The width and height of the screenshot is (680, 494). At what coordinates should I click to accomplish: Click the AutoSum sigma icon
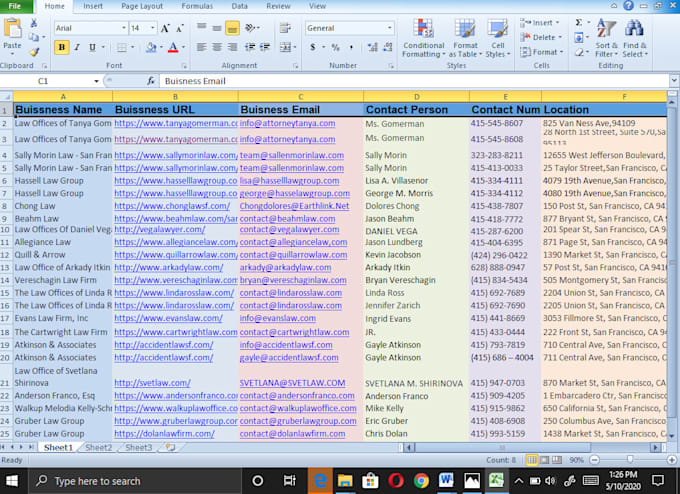pos(579,23)
